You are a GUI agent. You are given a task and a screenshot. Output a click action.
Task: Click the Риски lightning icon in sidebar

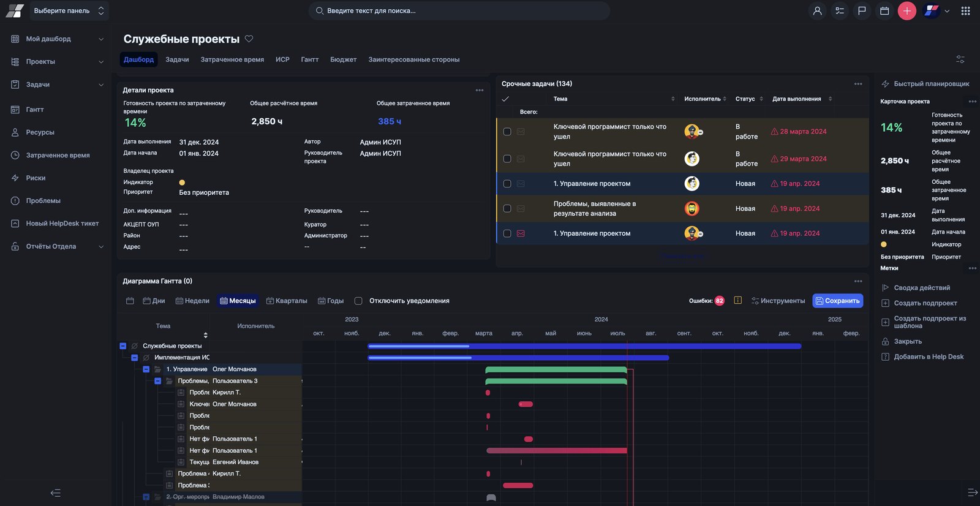click(15, 178)
